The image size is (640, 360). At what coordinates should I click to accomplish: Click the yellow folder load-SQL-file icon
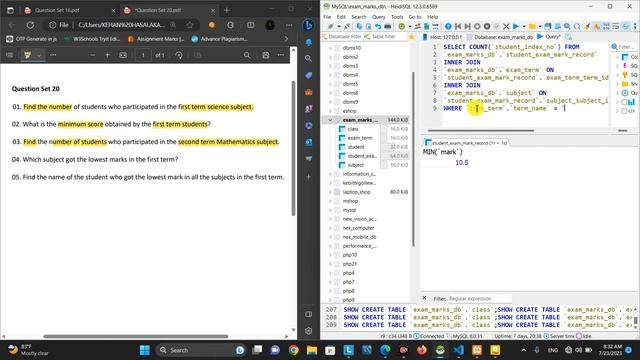coord(532,27)
